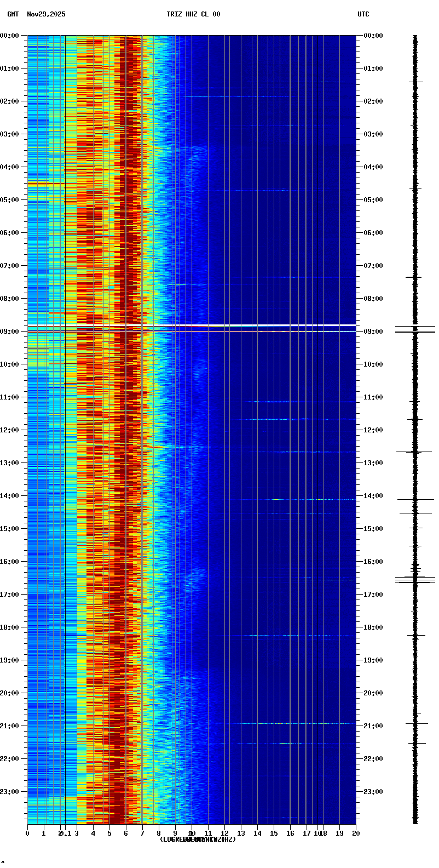The height and width of the screenshot is (868, 439).
Task: Click frequency axis label 20
Action: tap(356, 833)
